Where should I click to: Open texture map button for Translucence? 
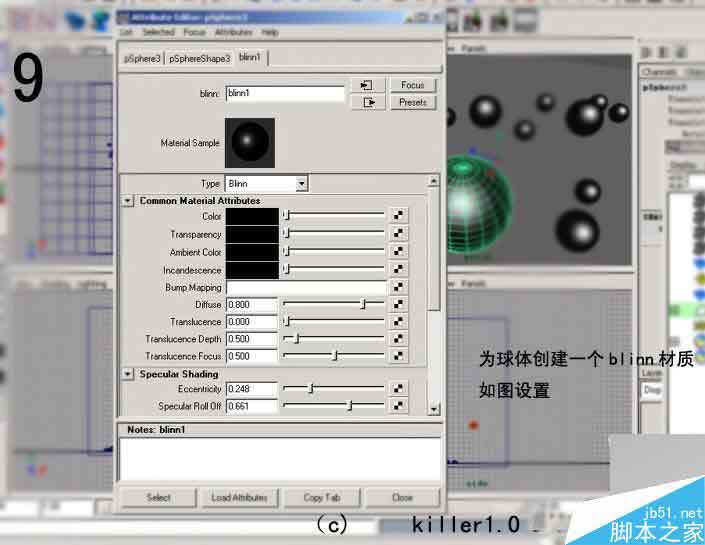click(398, 322)
